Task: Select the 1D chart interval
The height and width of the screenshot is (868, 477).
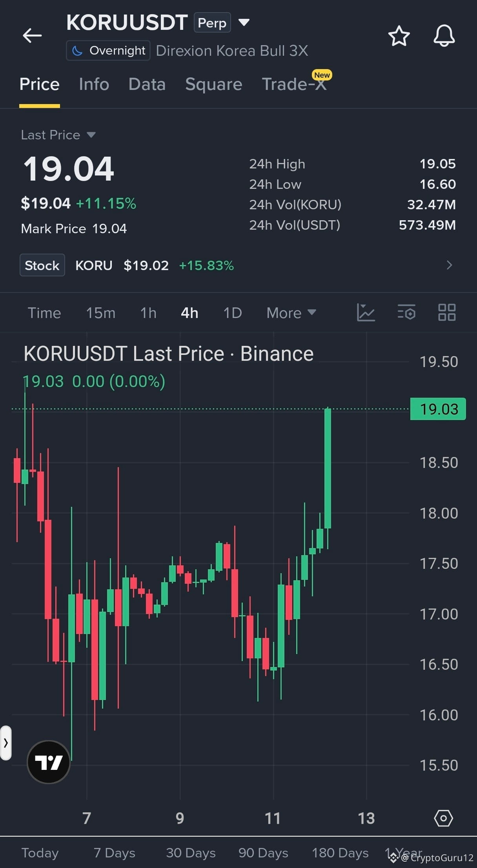Action: pos(233,313)
